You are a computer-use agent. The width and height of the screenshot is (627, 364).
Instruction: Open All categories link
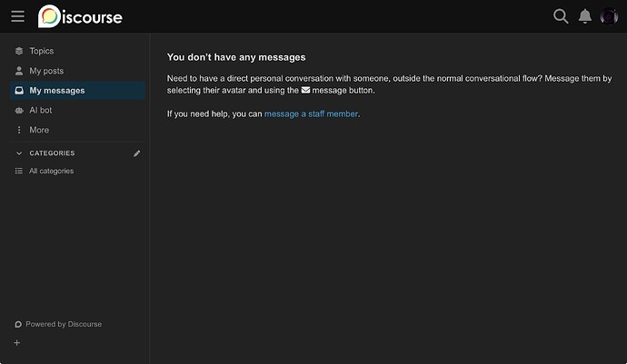pos(77,171)
